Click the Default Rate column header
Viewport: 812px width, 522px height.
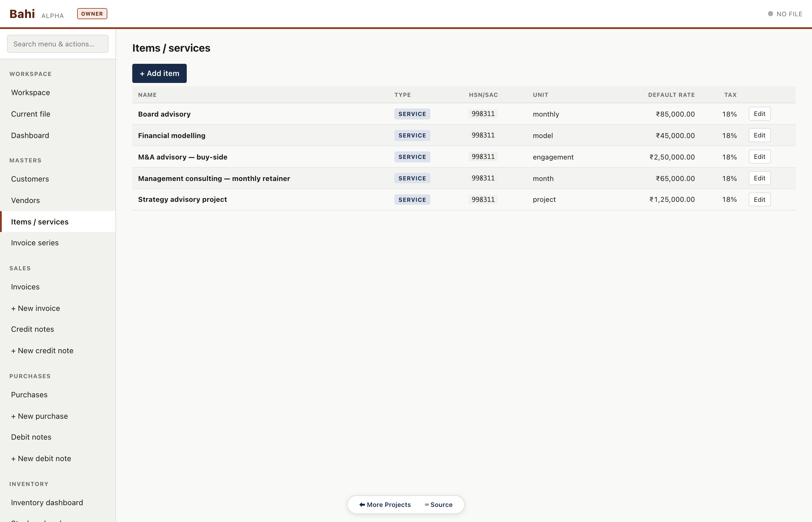(x=671, y=95)
